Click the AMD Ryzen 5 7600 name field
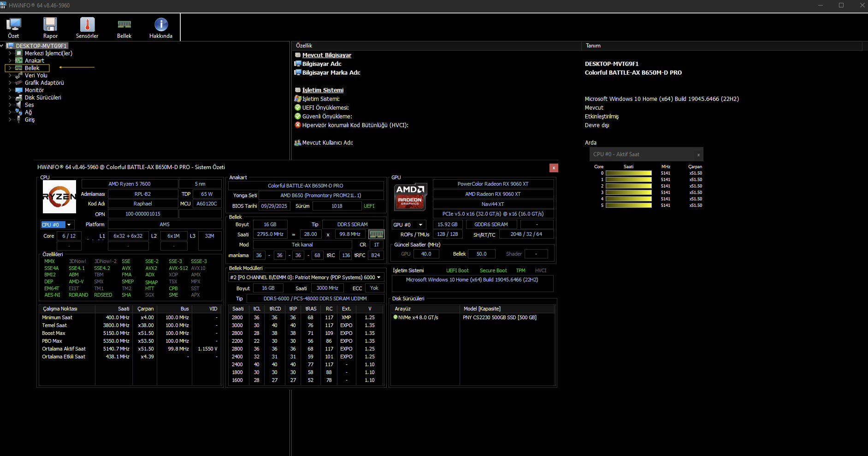The width and height of the screenshot is (868, 456). point(130,184)
